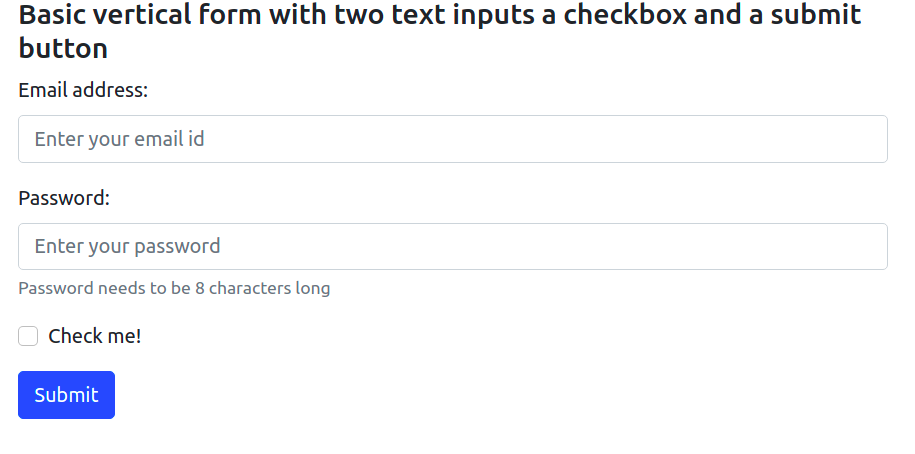Select the word "Submit" on the button
The width and height of the screenshot is (915, 454).
66,395
